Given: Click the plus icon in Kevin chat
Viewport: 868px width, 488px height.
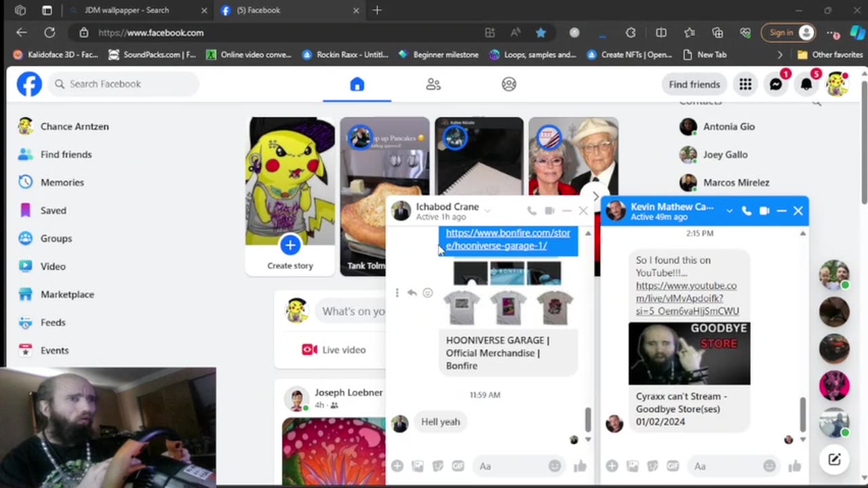Looking at the screenshot, I should [612, 466].
